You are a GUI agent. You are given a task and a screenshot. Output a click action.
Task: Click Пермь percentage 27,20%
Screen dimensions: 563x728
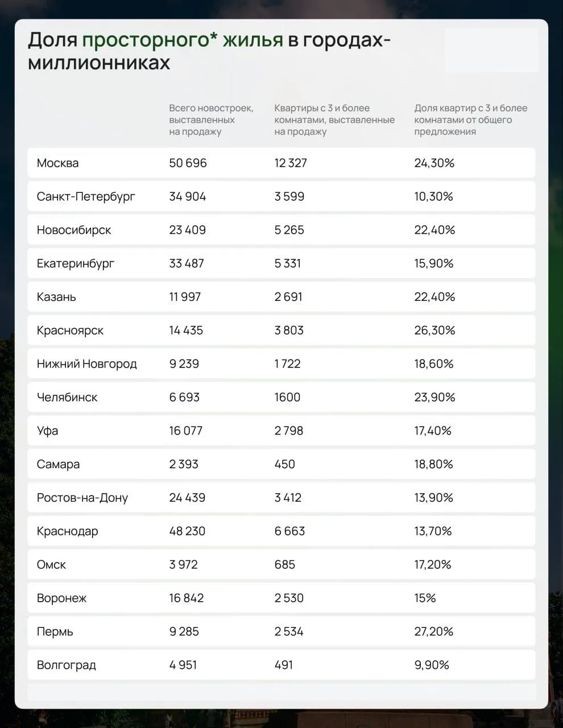click(x=434, y=631)
